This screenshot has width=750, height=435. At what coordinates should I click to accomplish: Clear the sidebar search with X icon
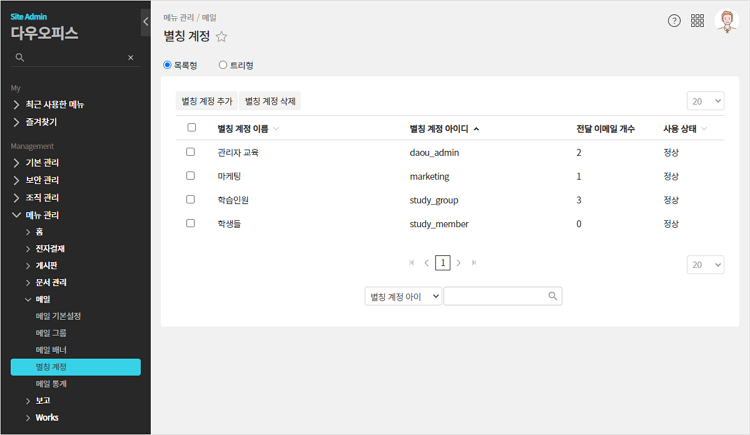click(x=130, y=58)
